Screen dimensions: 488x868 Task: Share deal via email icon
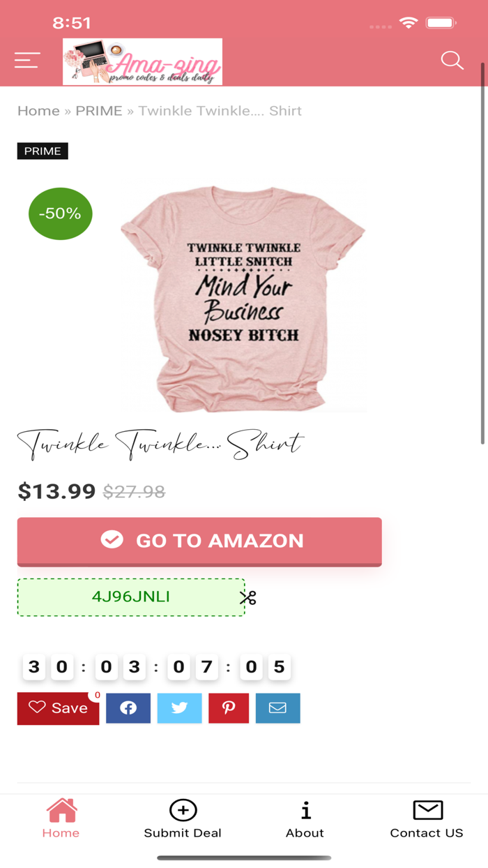[x=277, y=708]
